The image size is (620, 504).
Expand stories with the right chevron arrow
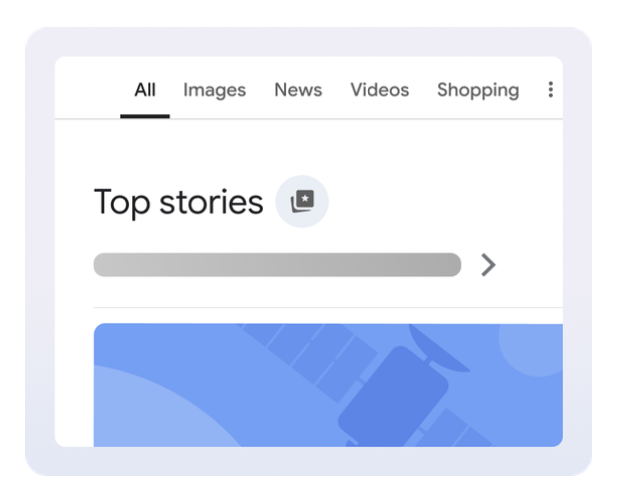(488, 265)
